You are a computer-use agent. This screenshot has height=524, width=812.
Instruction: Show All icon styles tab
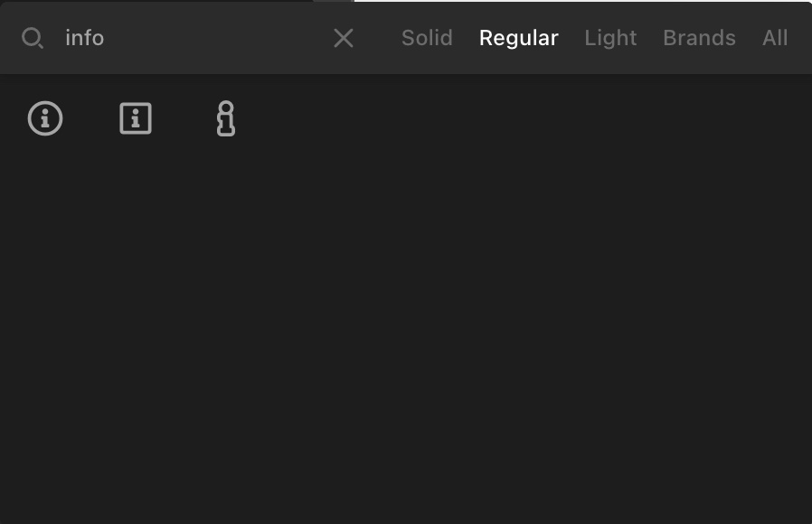[775, 38]
